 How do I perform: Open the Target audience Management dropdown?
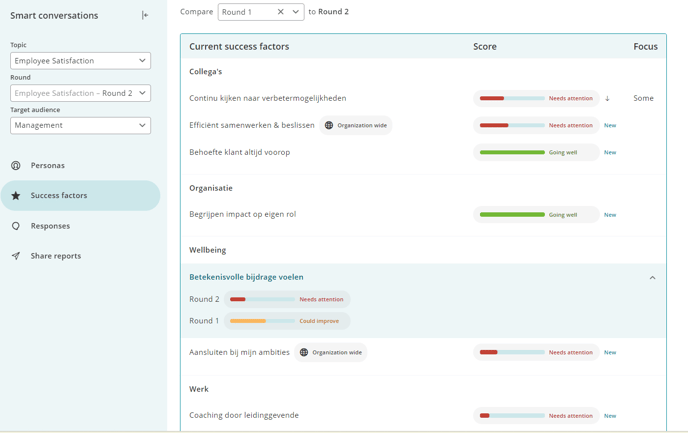80,125
